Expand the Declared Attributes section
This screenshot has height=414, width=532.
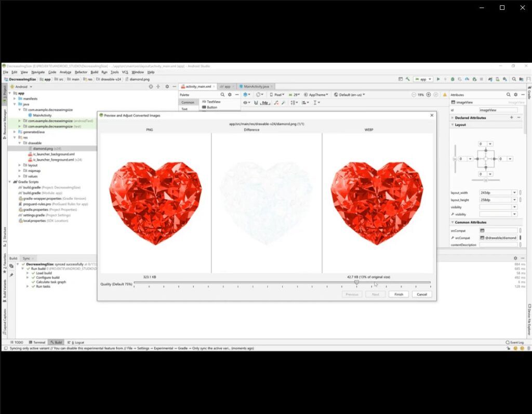(453, 118)
